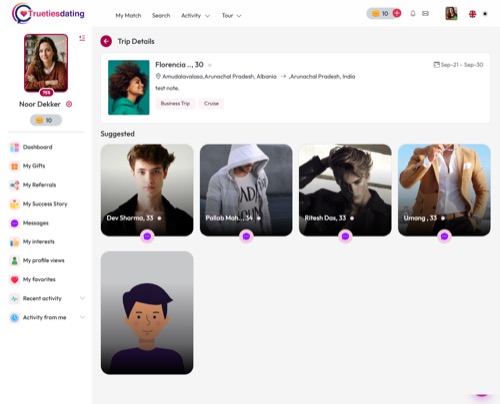Click the back arrow beside Trip Details
The image size is (500, 404).
(106, 41)
